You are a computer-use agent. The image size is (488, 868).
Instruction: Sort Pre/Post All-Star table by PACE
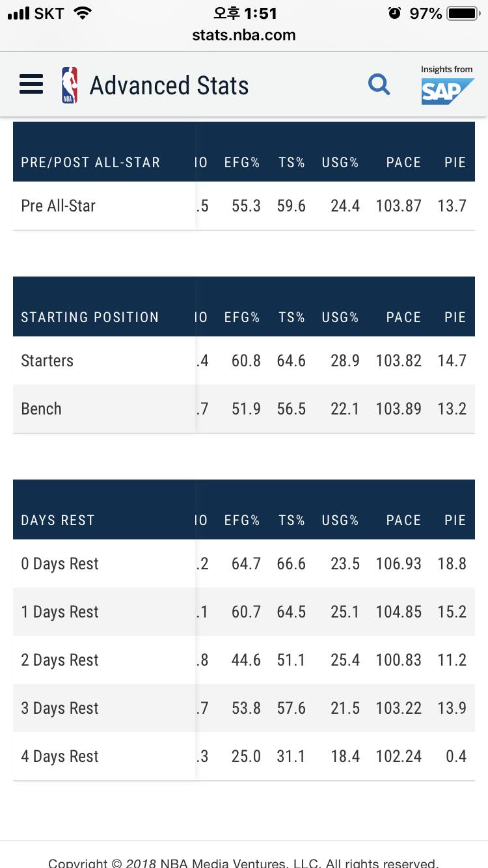point(403,163)
